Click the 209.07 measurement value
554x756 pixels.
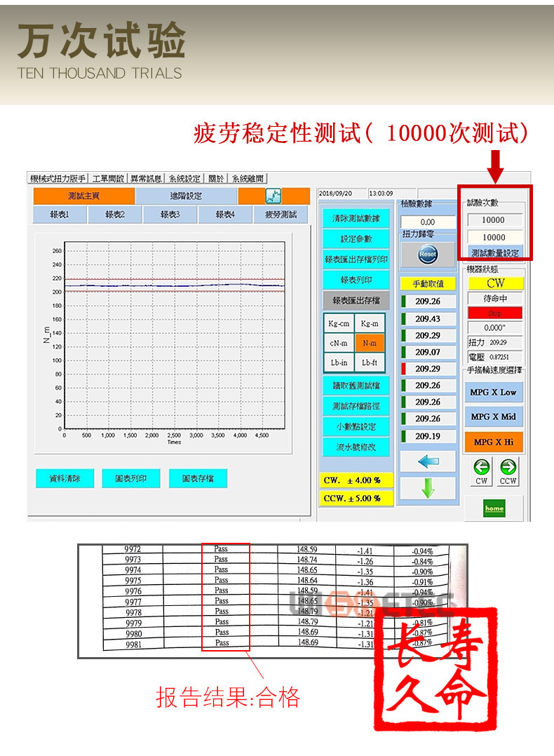coord(428,352)
